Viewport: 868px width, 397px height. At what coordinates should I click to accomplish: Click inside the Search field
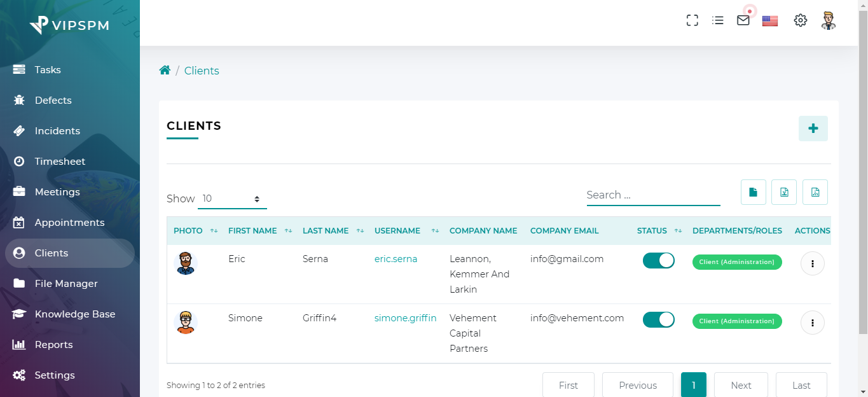[x=653, y=195]
